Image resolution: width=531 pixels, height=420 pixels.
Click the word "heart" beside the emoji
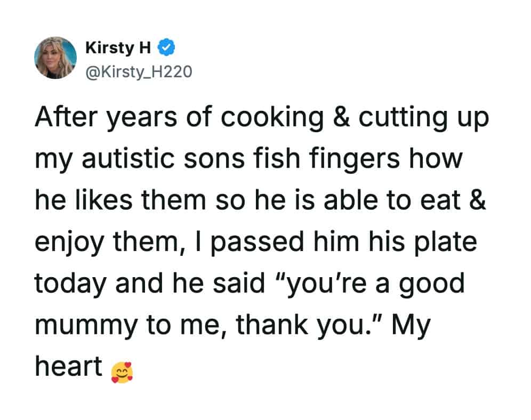coord(69,366)
